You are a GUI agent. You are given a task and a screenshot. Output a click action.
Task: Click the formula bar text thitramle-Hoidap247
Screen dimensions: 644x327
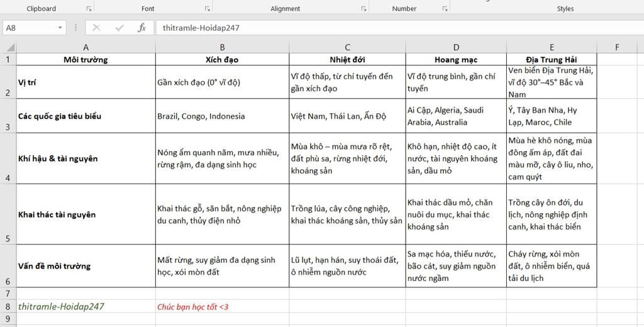[201, 28]
